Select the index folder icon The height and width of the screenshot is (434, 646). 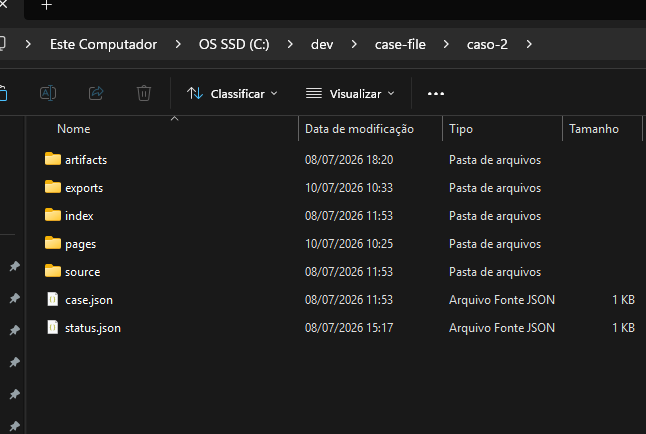pyautogui.click(x=53, y=215)
